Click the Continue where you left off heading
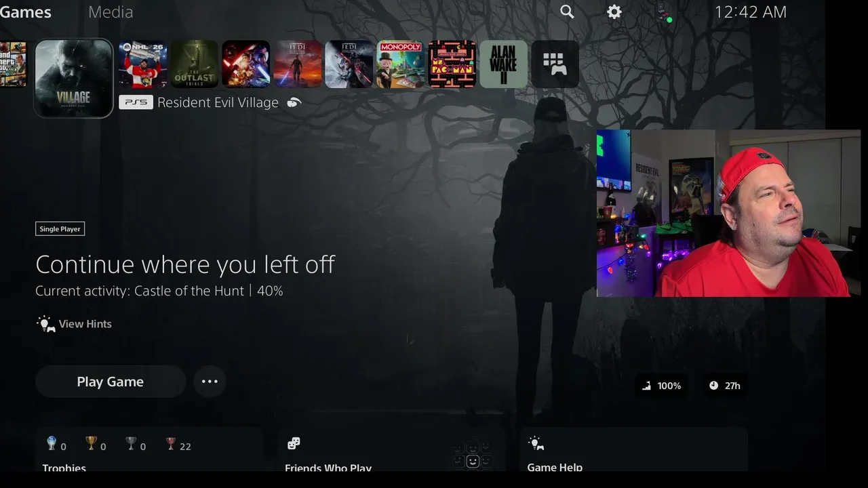 [x=185, y=264]
